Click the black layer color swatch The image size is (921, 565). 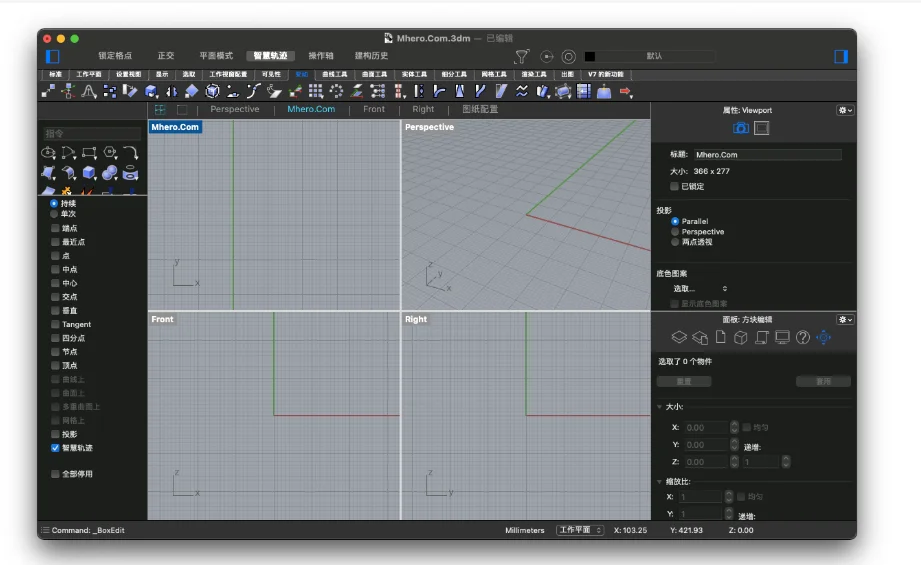coord(590,56)
